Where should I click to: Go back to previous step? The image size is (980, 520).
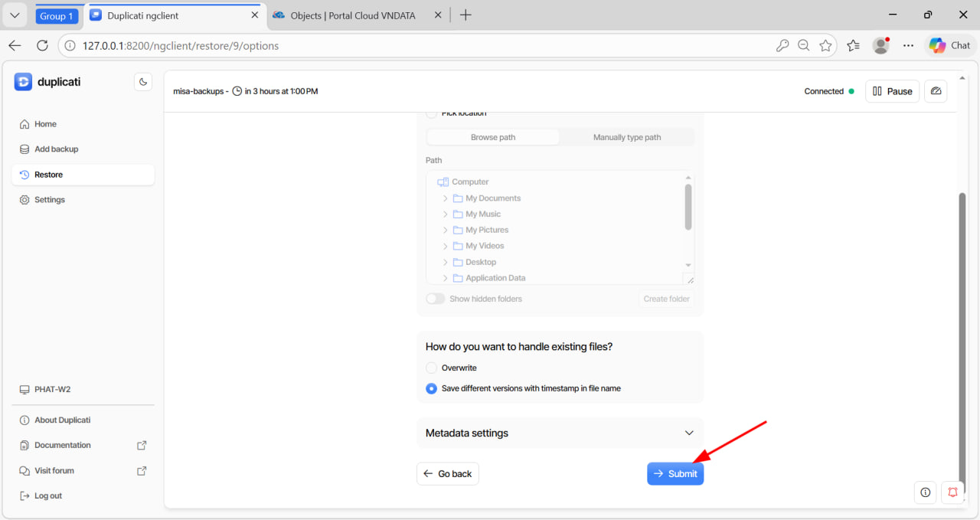tap(448, 474)
